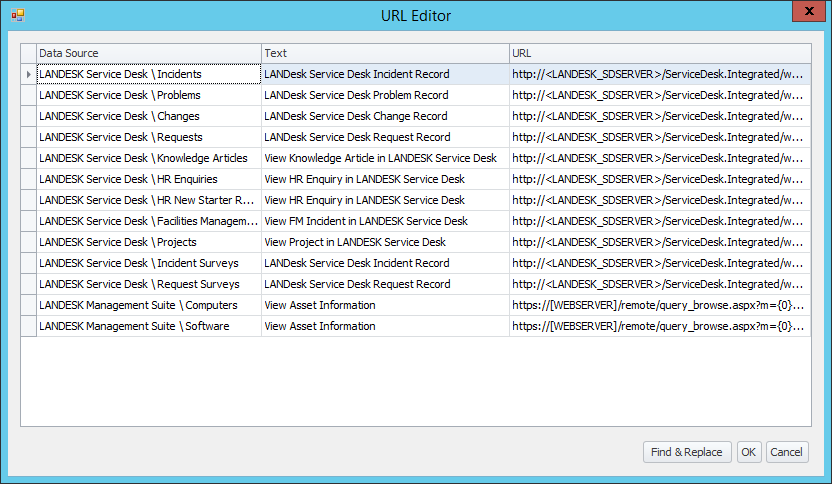The width and height of the screenshot is (832, 484).
Task: Click 'View Project in LANDESK Service Desk' cell
Action: coord(385,242)
